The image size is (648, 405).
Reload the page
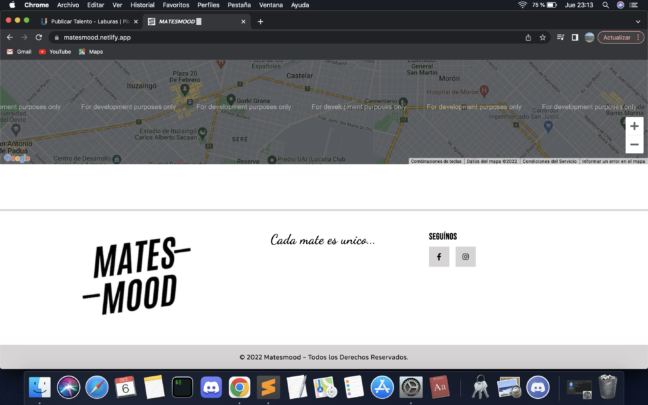pos(39,37)
